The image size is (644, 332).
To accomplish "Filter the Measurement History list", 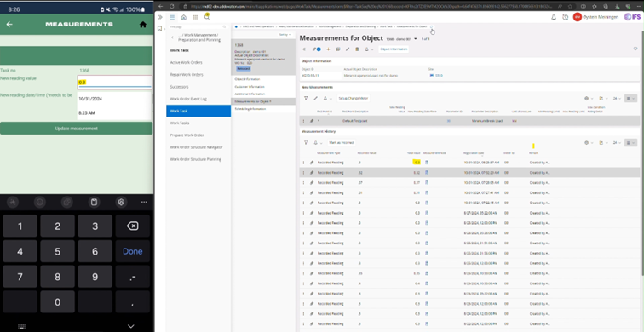I will point(306,143).
